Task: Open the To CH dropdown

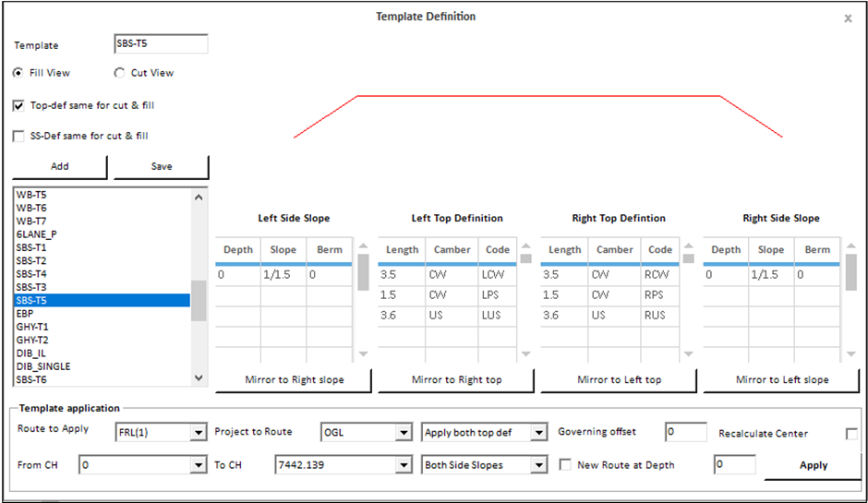Action: [x=403, y=465]
